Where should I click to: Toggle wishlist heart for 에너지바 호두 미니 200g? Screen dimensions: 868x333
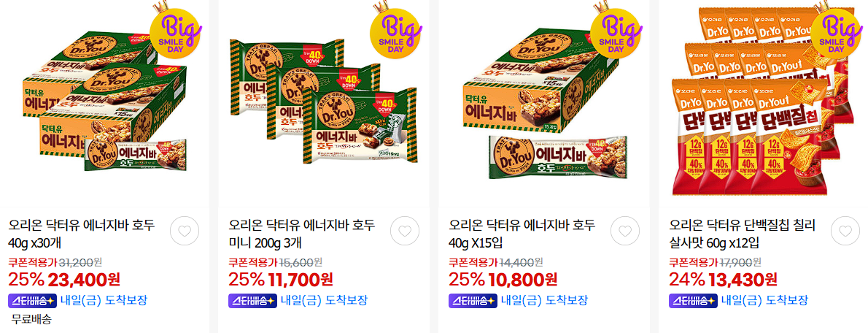(405, 231)
